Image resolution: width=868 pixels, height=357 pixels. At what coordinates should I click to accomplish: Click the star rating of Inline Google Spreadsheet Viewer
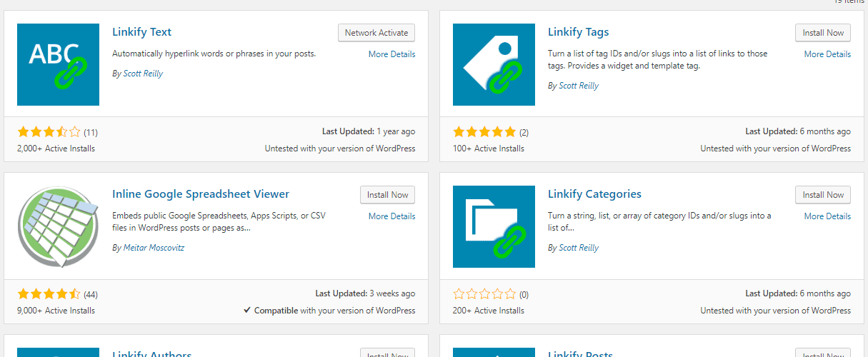[49, 294]
